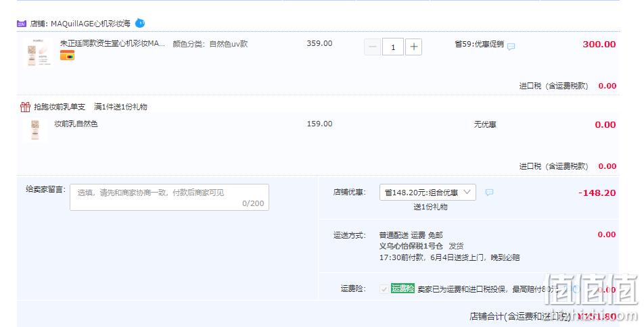This screenshot has height=327, width=644.
Task: Click the 抢跑妆前乳单支 promotion text
Action: pos(60,107)
